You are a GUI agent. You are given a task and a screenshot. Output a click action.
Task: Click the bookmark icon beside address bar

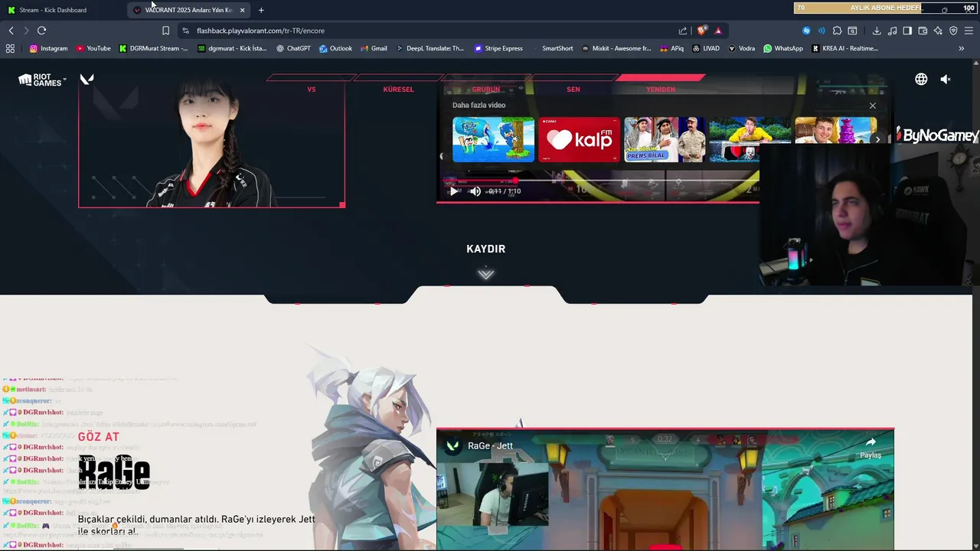click(165, 31)
